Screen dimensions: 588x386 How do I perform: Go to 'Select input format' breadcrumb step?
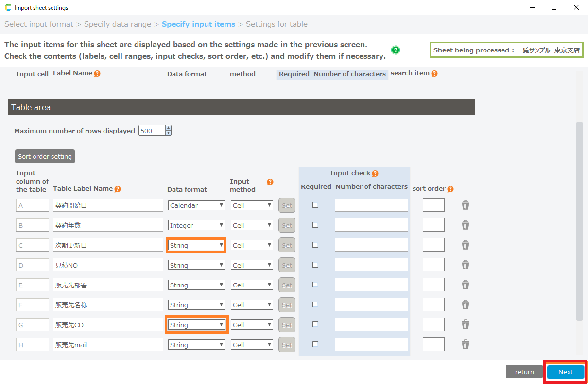pos(39,24)
